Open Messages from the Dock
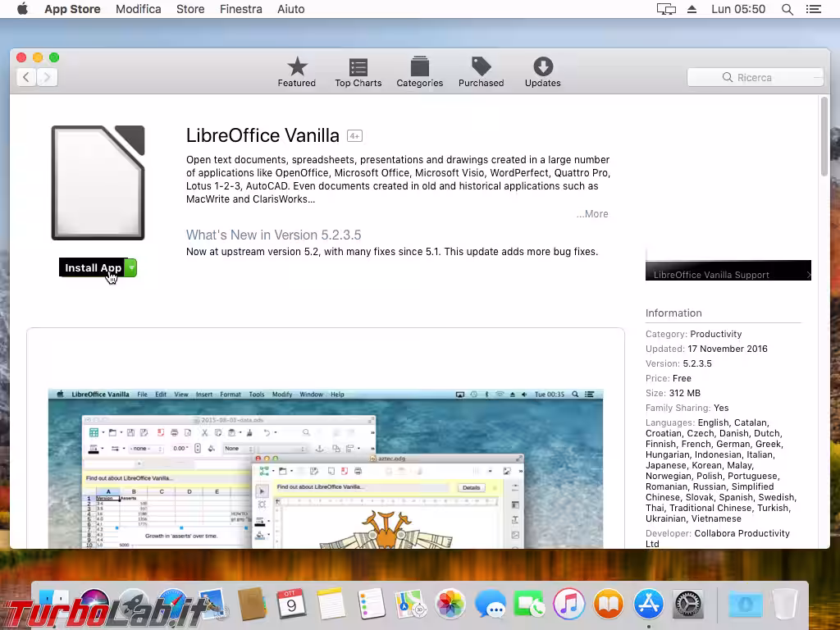This screenshot has width=840, height=630. point(491,604)
